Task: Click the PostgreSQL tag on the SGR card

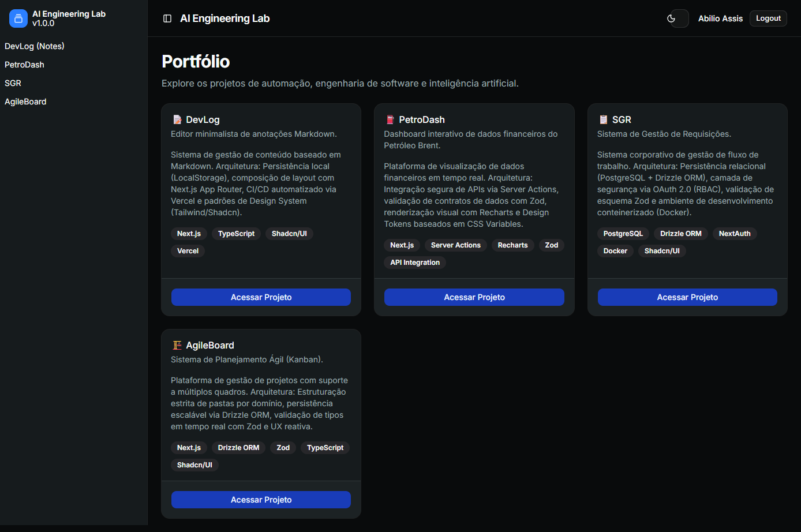Action: [x=623, y=234]
